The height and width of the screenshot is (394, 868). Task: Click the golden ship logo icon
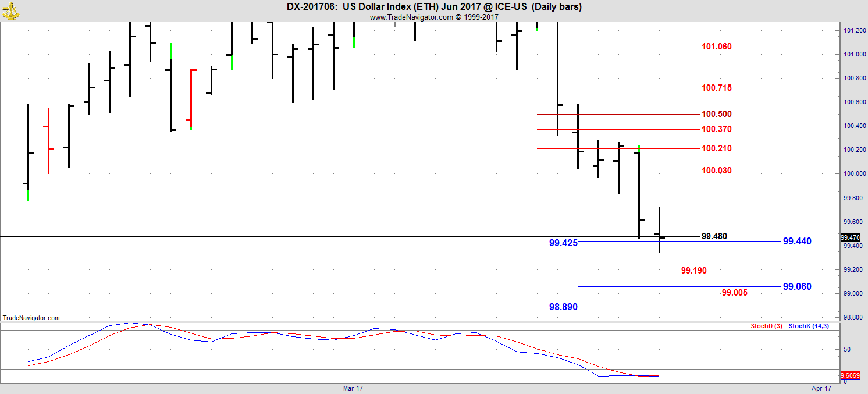(10, 10)
